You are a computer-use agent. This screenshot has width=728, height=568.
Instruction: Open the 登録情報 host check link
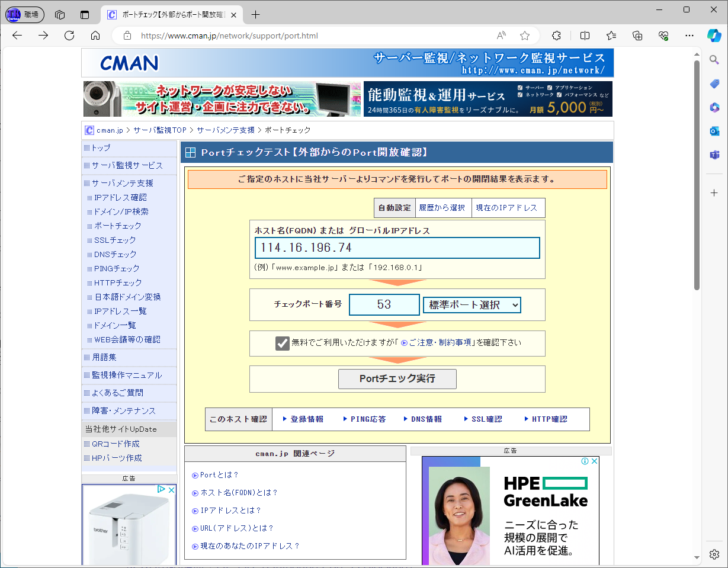pyautogui.click(x=307, y=419)
